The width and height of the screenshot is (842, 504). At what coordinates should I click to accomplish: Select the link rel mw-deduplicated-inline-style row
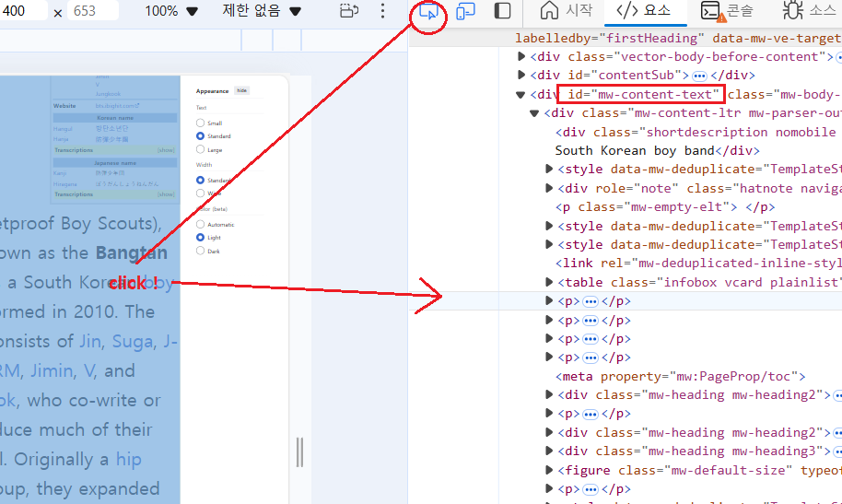tap(698, 264)
